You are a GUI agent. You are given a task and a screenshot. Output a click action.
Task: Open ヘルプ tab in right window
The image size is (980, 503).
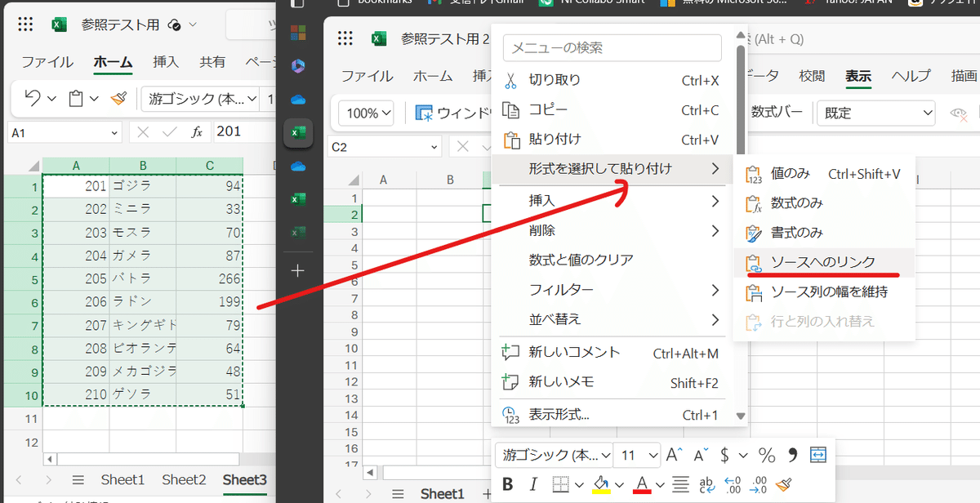(911, 76)
